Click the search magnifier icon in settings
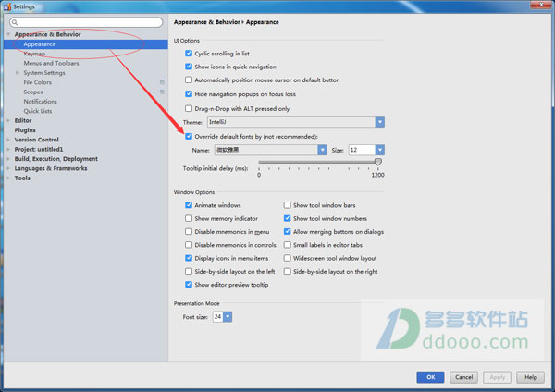555x392 pixels. pos(15,22)
